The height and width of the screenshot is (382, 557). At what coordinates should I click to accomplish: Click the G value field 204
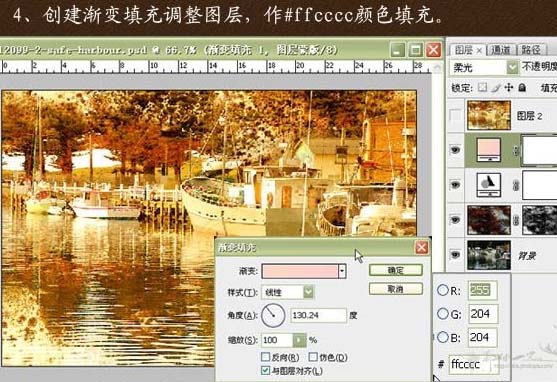[482, 314]
